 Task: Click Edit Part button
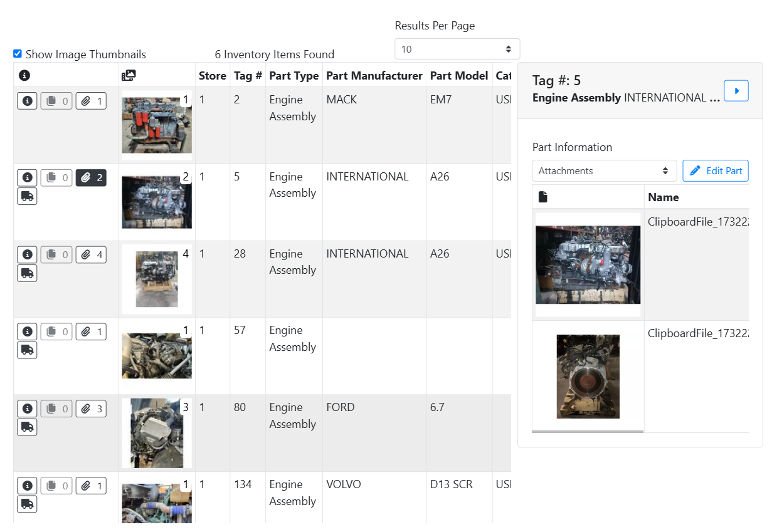click(716, 171)
